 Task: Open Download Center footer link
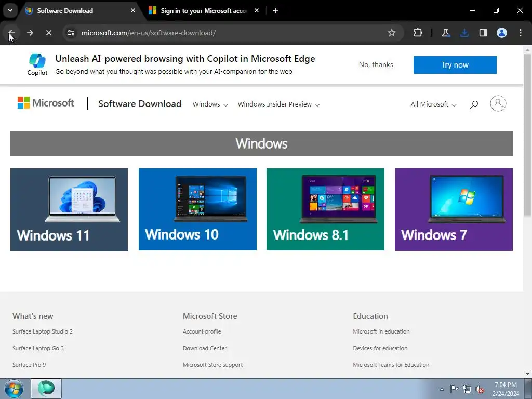[205, 348]
